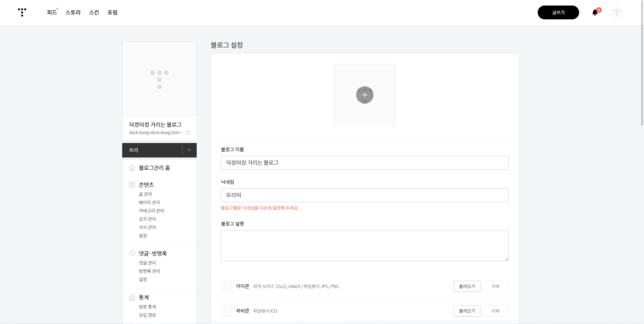Open 유입 경로
Screen dimensions: 644x324
(x=147, y=315)
